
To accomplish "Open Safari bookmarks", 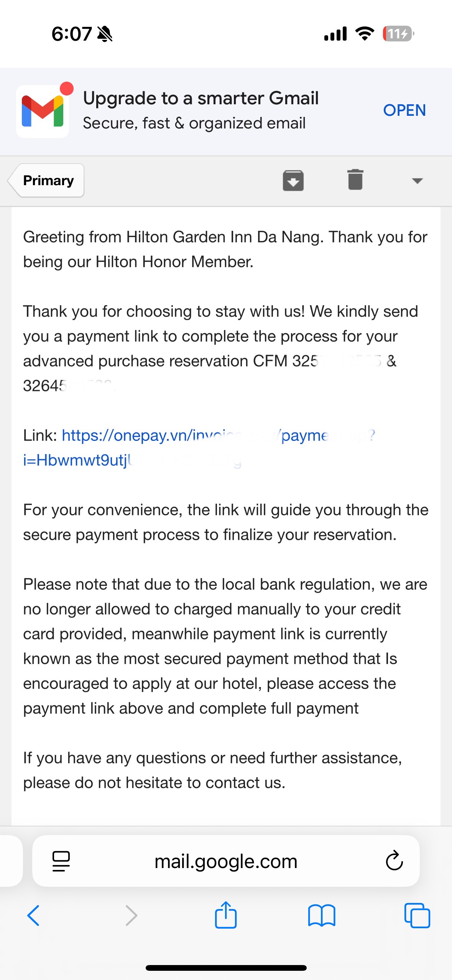I will [322, 916].
